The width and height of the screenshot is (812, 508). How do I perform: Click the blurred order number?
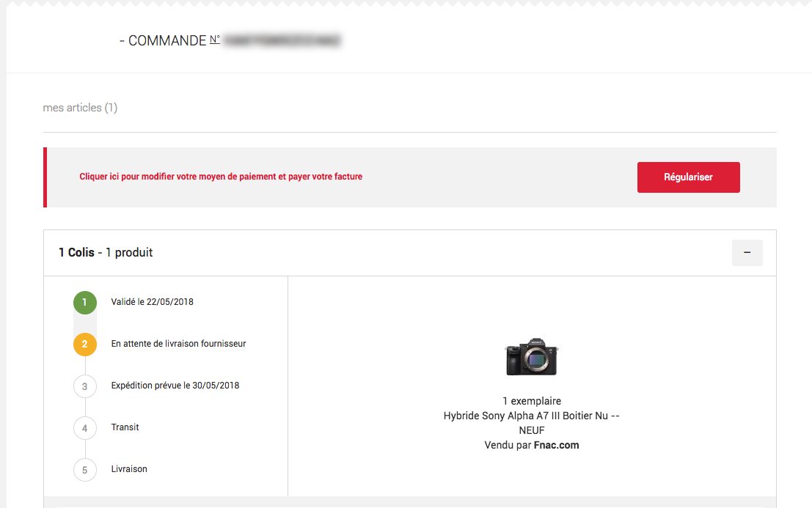pyautogui.click(x=282, y=41)
